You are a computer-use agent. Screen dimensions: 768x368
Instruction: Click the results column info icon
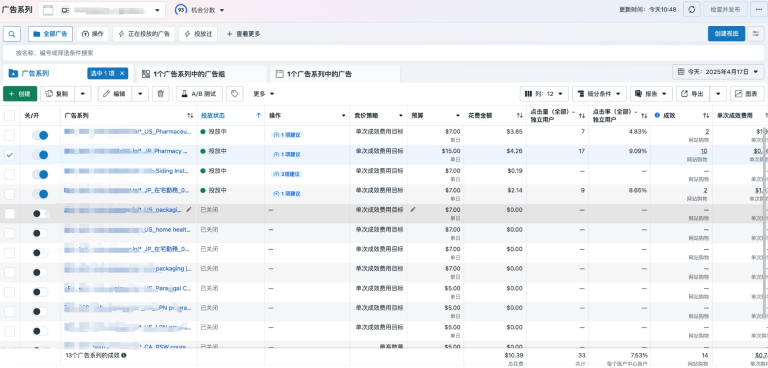657,116
